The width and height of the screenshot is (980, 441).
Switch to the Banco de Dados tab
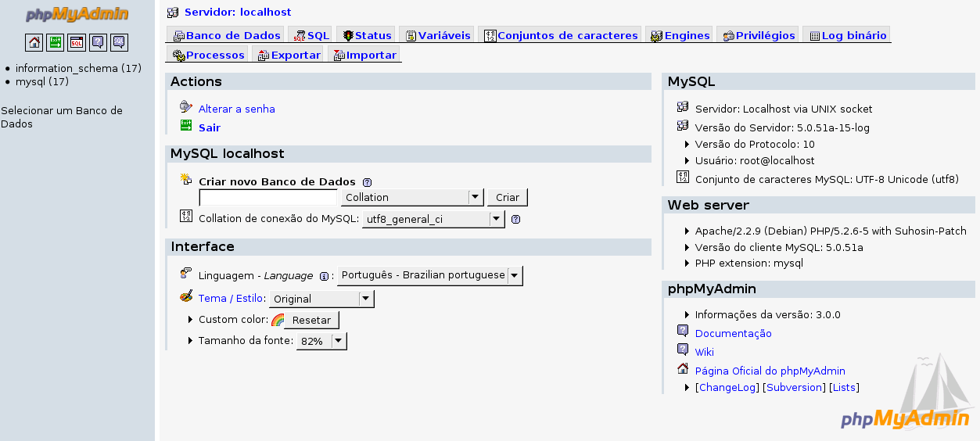coord(225,35)
